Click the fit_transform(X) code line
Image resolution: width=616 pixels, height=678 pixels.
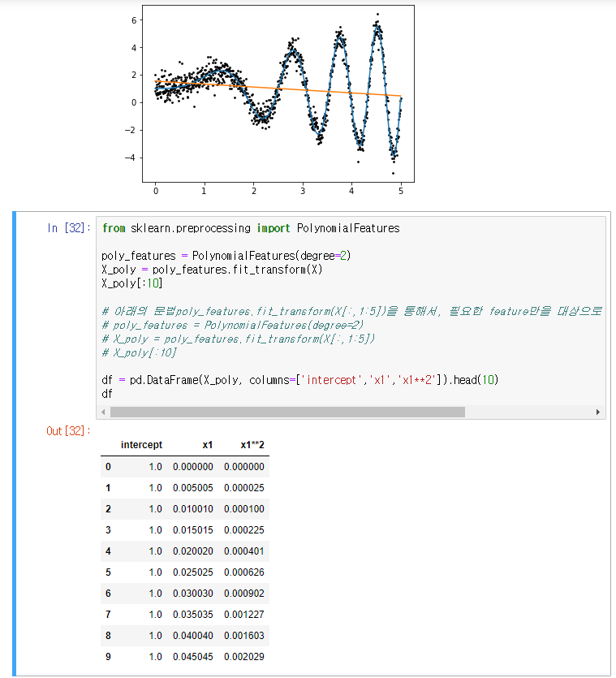click(212, 270)
